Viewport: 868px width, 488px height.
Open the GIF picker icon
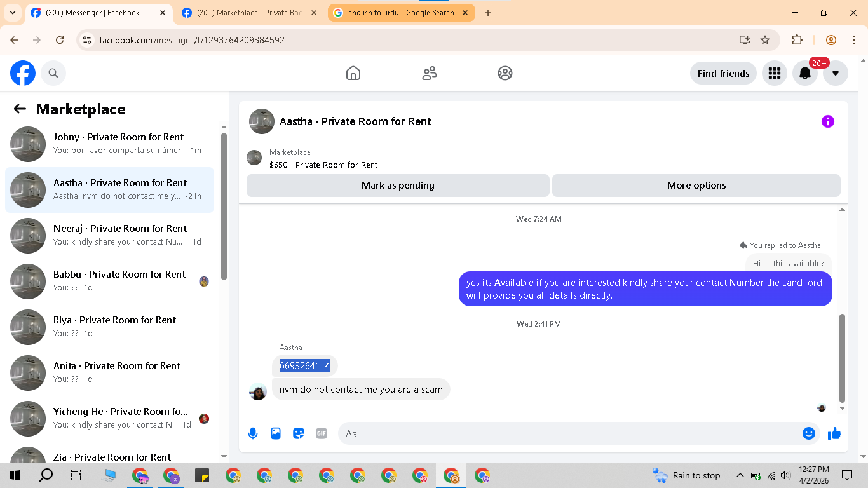[x=322, y=433]
